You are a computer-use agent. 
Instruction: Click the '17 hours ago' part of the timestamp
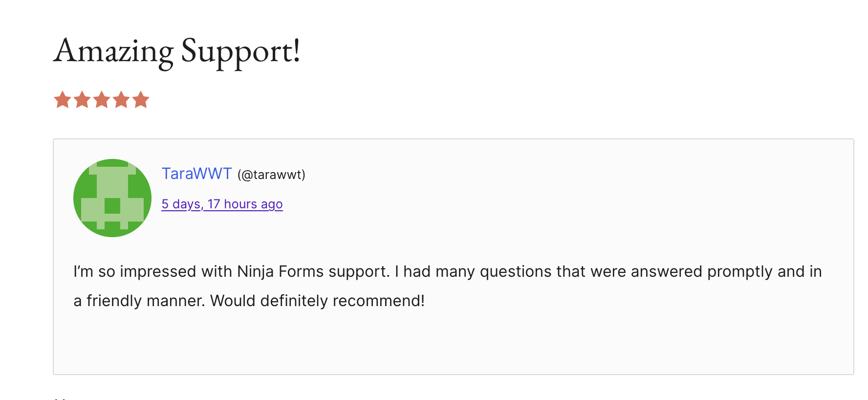click(245, 204)
